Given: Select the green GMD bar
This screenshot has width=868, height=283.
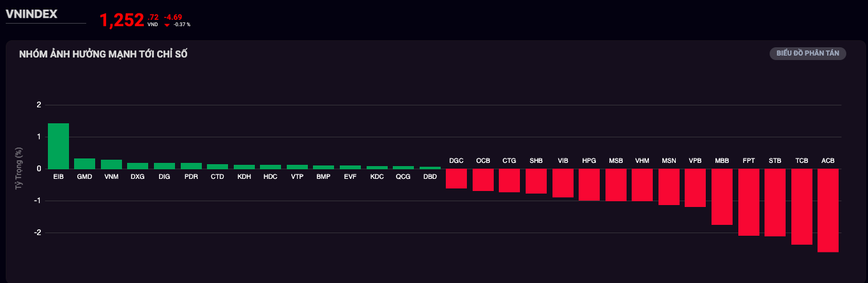Looking at the screenshot, I should tap(84, 164).
